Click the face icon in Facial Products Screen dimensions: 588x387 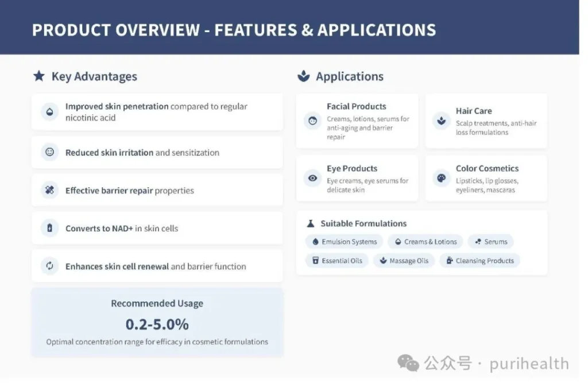312,121
